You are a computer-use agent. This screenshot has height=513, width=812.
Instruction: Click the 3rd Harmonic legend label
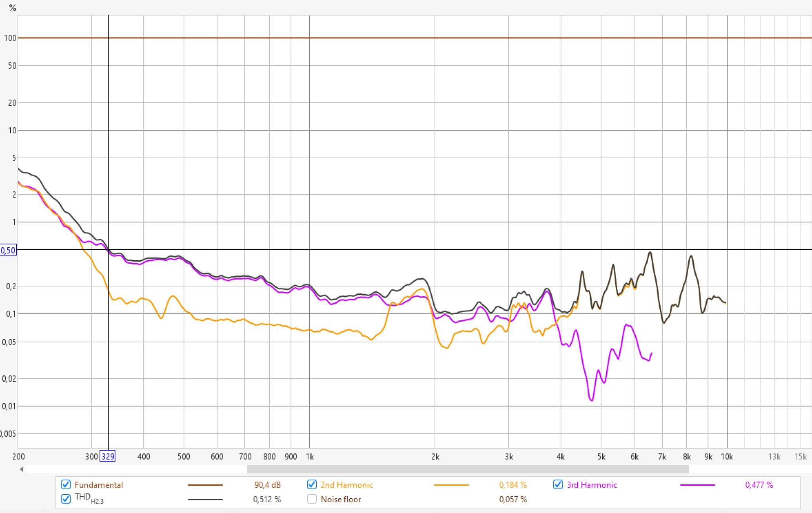(x=592, y=485)
